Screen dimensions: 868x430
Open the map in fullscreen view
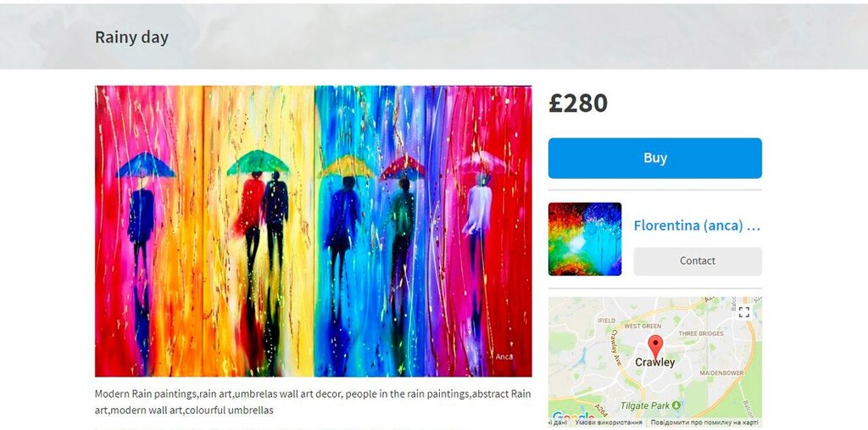pyautogui.click(x=744, y=312)
